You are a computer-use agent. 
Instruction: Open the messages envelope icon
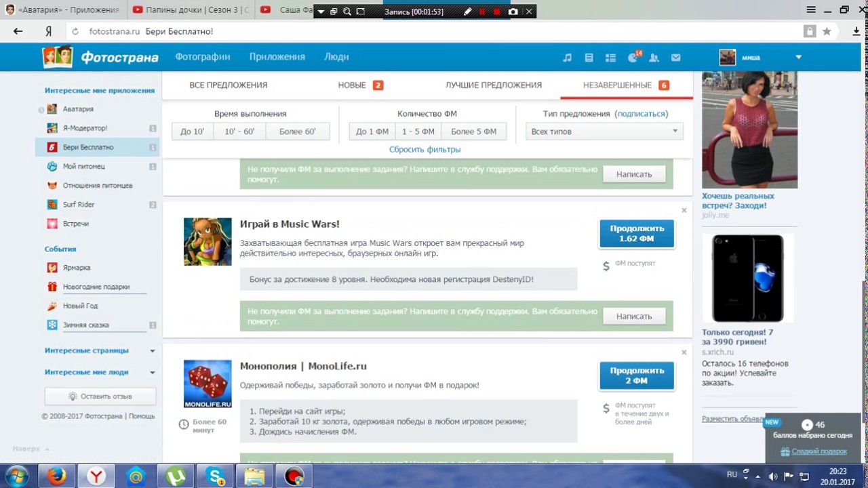(675, 58)
